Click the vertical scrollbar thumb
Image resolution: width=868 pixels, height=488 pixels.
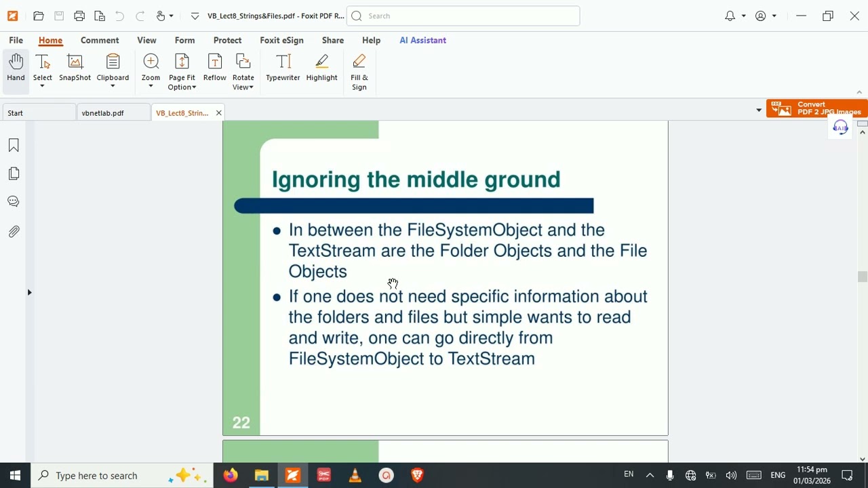pyautogui.click(x=862, y=277)
